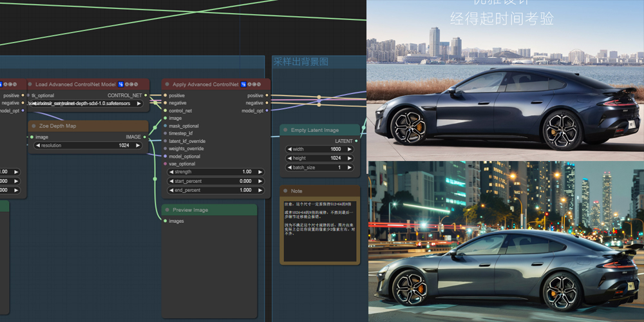Screen dimensions: 644x322
Task: Click the timestep_kf input socket
Action: pos(165,133)
